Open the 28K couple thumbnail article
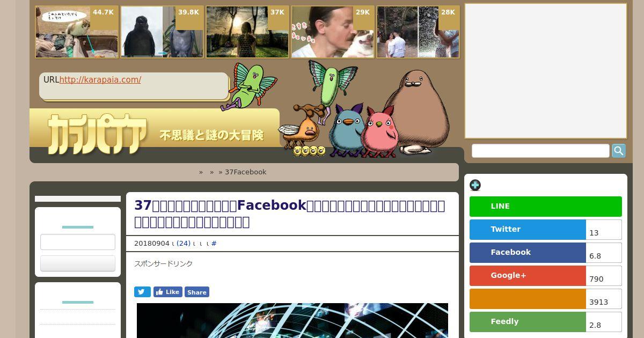The image size is (644, 338). (418, 32)
